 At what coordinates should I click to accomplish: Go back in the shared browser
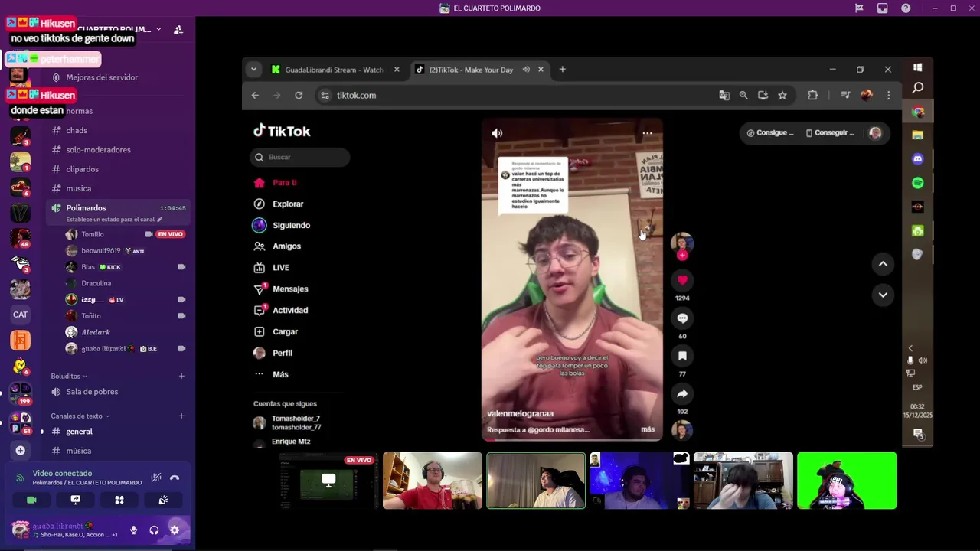pos(255,96)
